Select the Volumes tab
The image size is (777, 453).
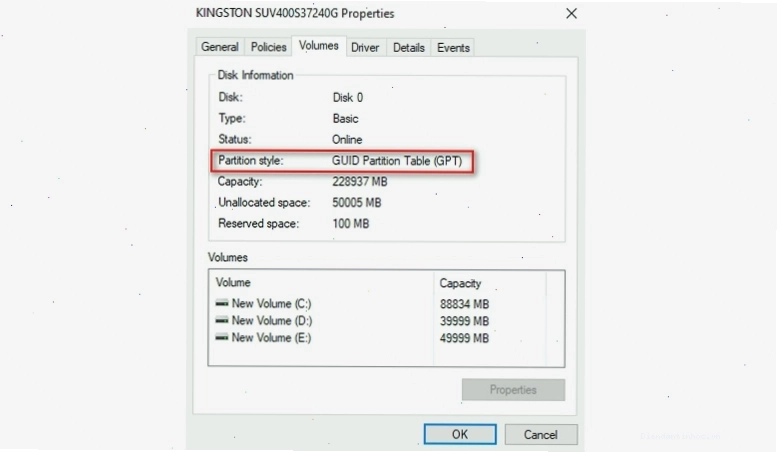[319, 46]
